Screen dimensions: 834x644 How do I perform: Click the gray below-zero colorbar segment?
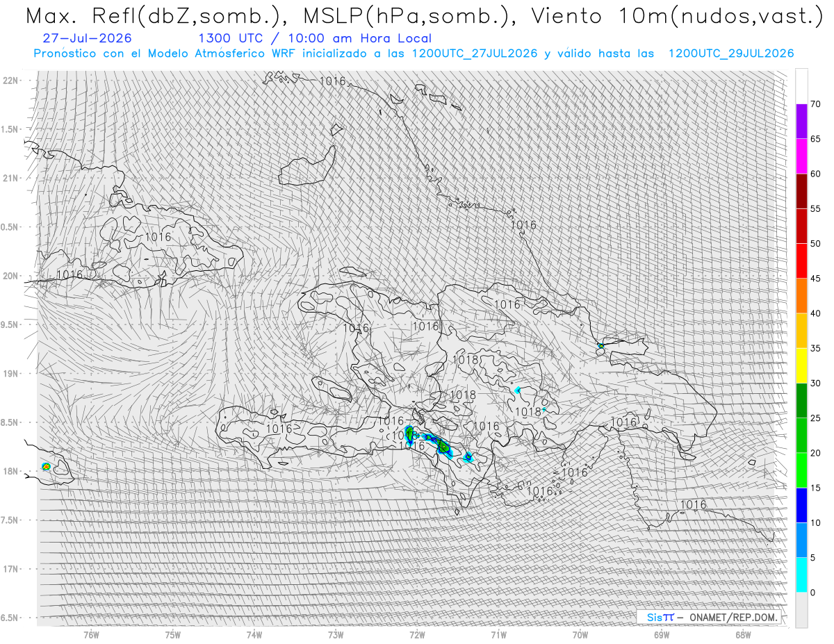pyautogui.click(x=801, y=609)
